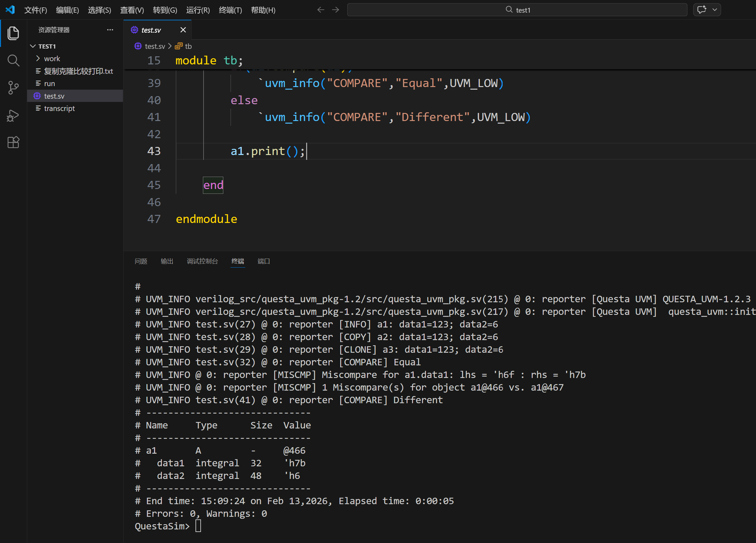The image size is (756, 543).
Task: Open the Extensions view
Action: pyautogui.click(x=13, y=142)
